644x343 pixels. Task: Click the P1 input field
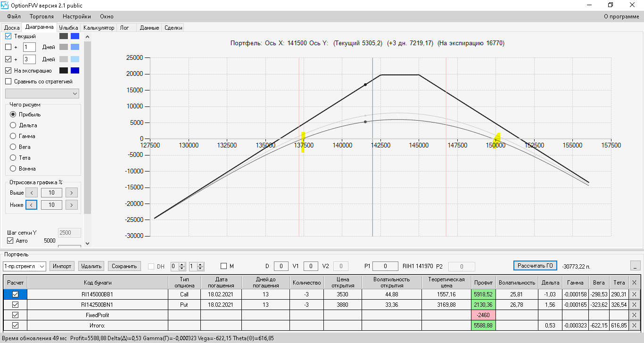(385, 266)
